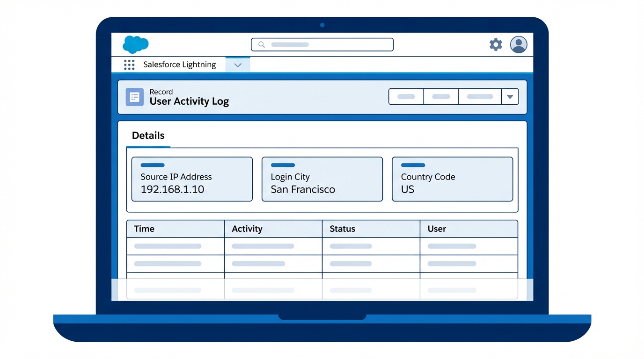Image resolution: width=644 pixels, height=359 pixels.
Task: Select Salesforce Lightning in the navigation bar
Action: [x=179, y=65]
